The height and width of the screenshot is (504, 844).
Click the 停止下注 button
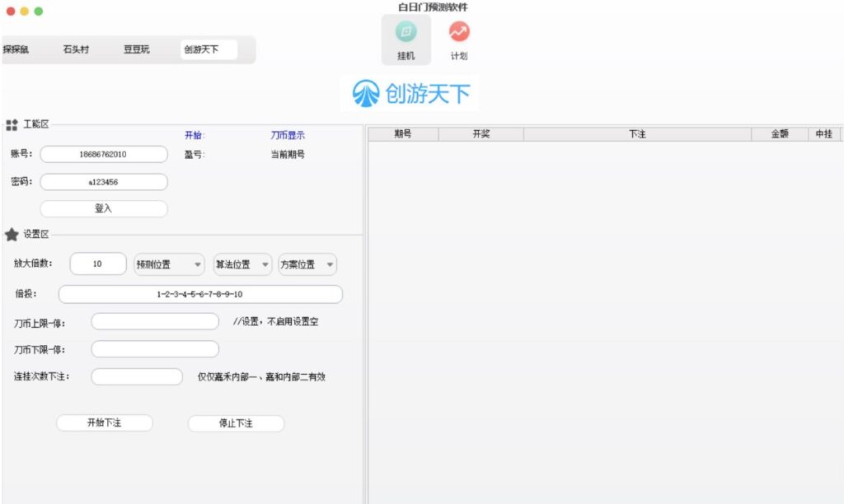tap(237, 423)
